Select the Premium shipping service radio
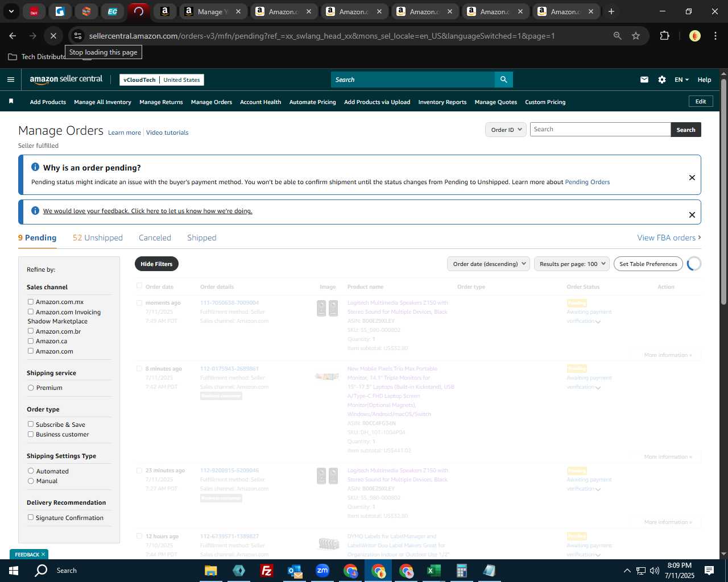The image size is (728, 582). (31, 388)
